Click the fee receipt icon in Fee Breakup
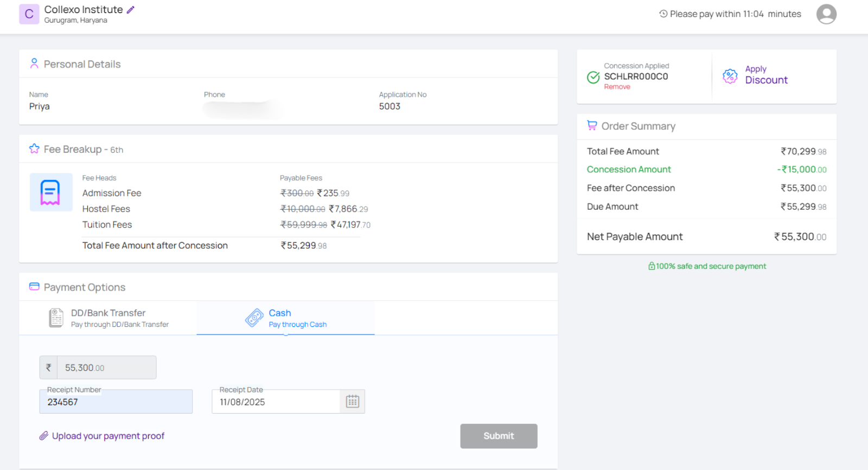This screenshot has height=470, width=868. tap(50, 192)
